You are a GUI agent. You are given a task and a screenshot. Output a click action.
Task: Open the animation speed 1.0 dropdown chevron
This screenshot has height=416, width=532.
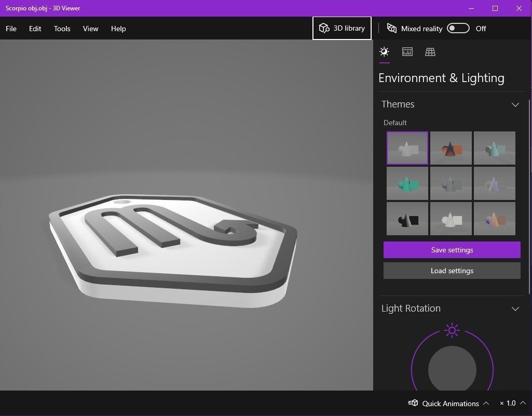(523, 402)
